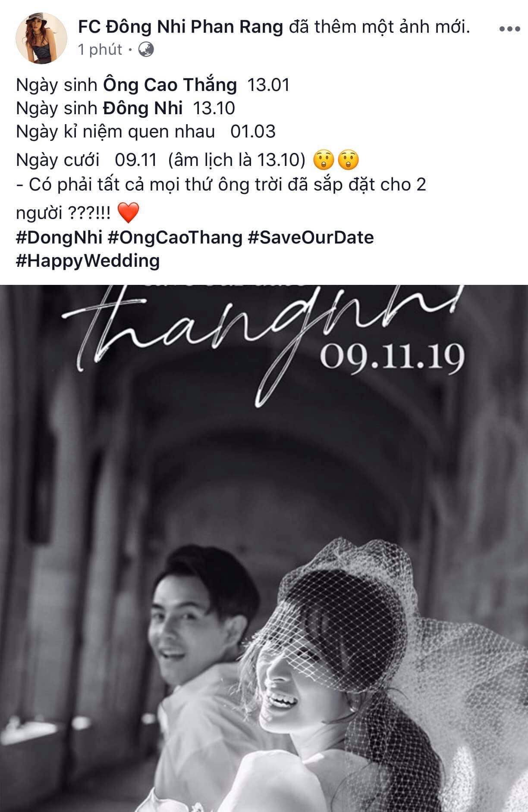Click the first astonished face emoji

pyautogui.click(x=324, y=160)
